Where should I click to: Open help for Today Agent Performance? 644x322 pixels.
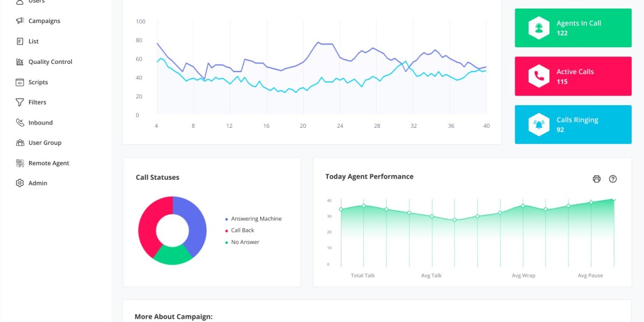(x=613, y=179)
